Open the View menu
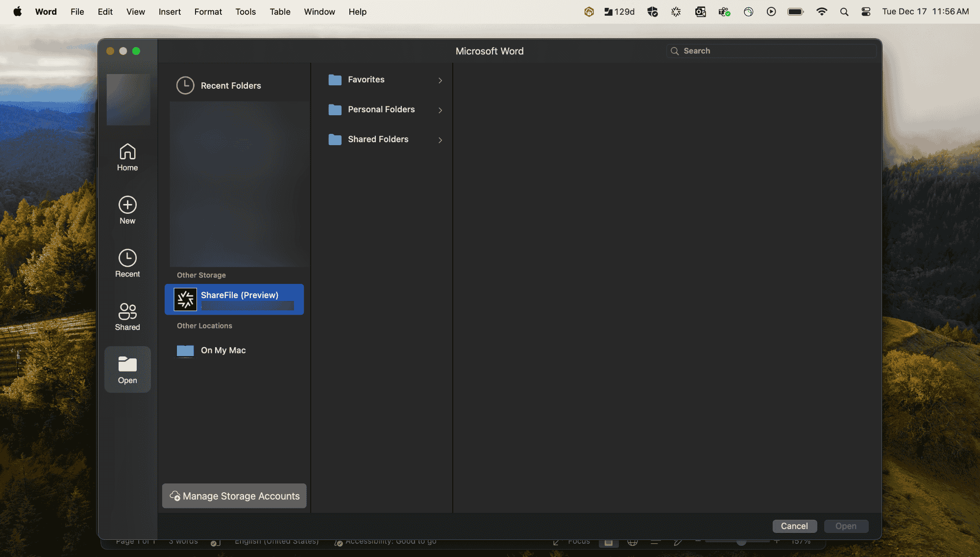 [136, 12]
